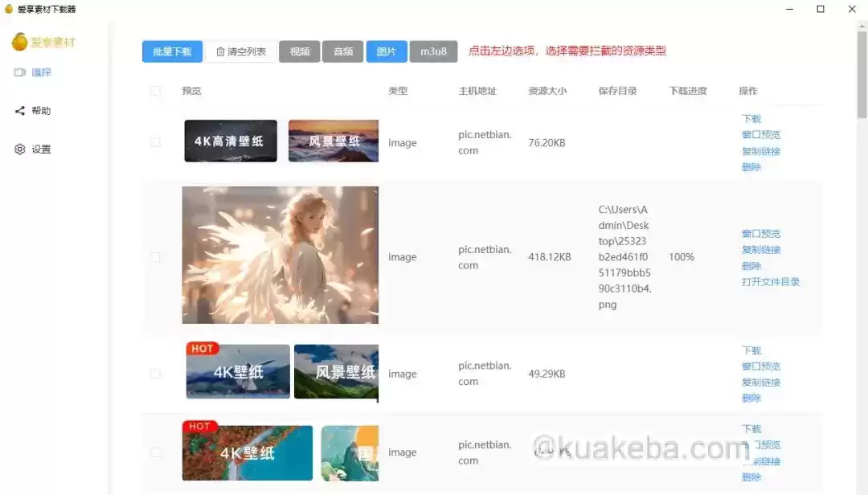
Task: Click the 100% download progress indicator
Action: (x=681, y=257)
